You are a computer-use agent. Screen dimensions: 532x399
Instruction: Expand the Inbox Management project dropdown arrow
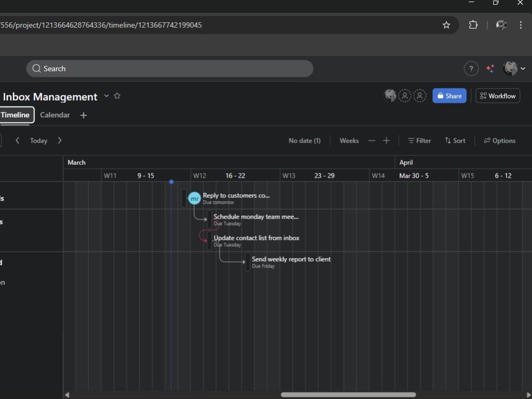(106, 96)
